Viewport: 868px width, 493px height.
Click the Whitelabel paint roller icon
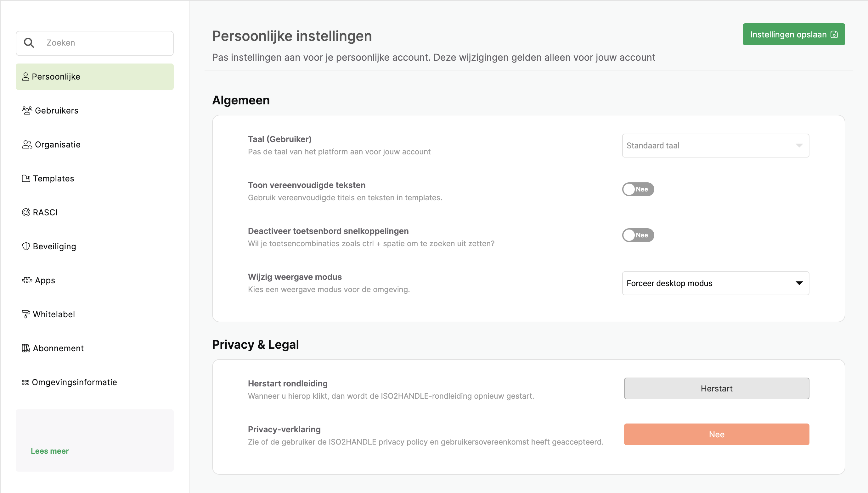pos(26,314)
